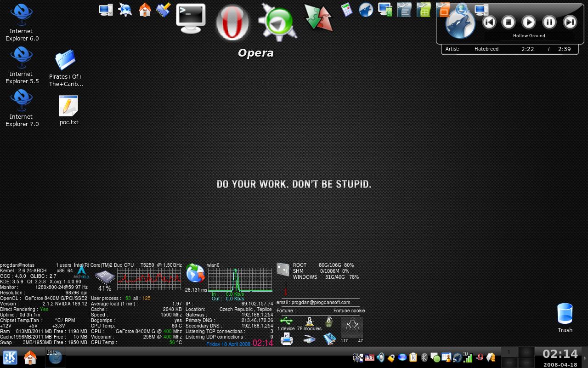
Task: Click the padlock icon in the system tray
Action: click(x=391, y=358)
